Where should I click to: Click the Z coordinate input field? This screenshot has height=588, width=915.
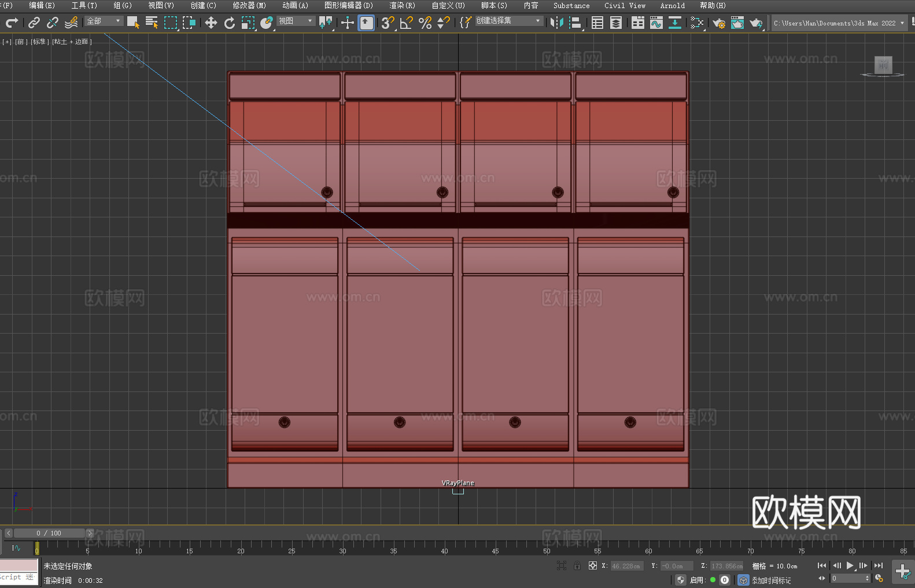tap(726, 566)
